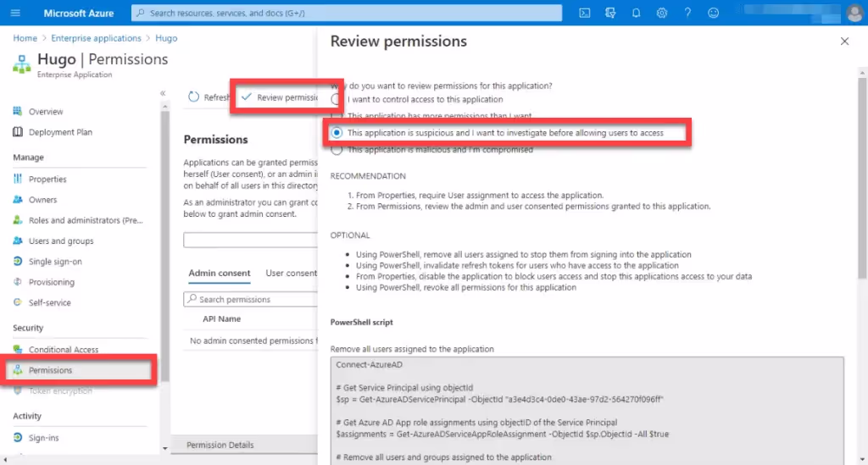Open Conditional Access under Security
The height and width of the screenshot is (465, 868).
[64, 350]
